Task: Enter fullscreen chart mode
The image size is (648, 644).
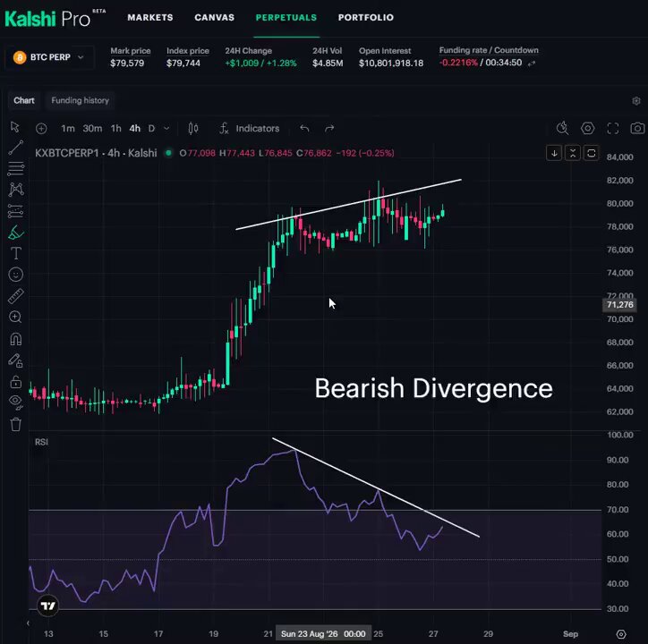Action: 613,129
